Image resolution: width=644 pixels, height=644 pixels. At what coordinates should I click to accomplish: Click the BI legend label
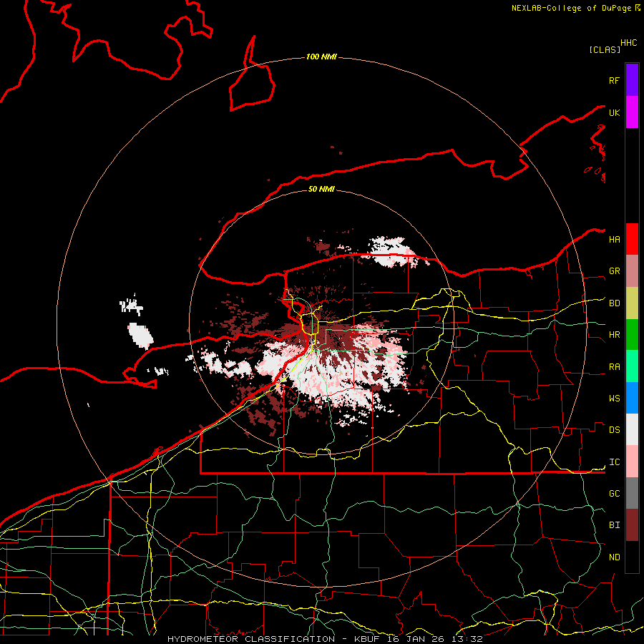coord(614,525)
